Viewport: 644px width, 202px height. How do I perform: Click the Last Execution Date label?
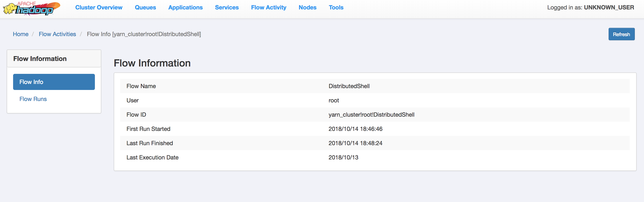[153, 157]
